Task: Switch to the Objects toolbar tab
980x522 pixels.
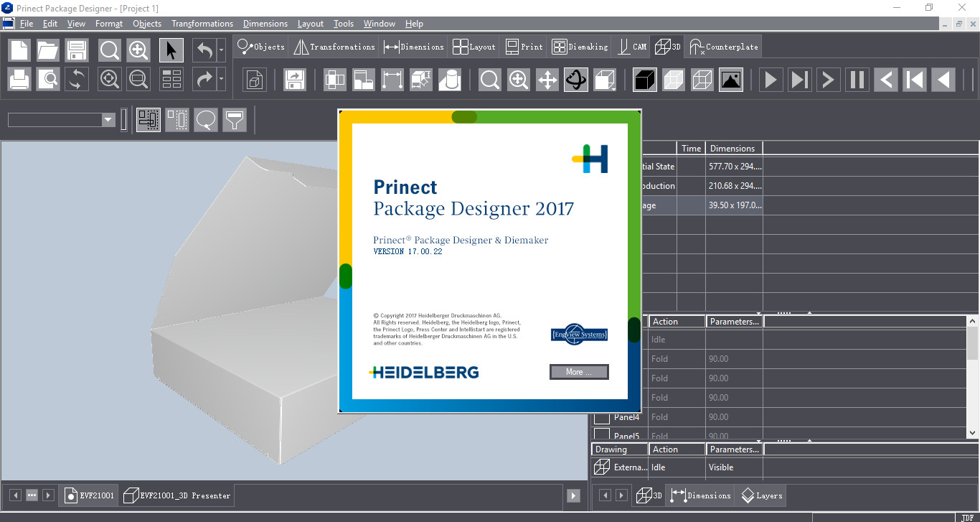Action: pyautogui.click(x=261, y=47)
